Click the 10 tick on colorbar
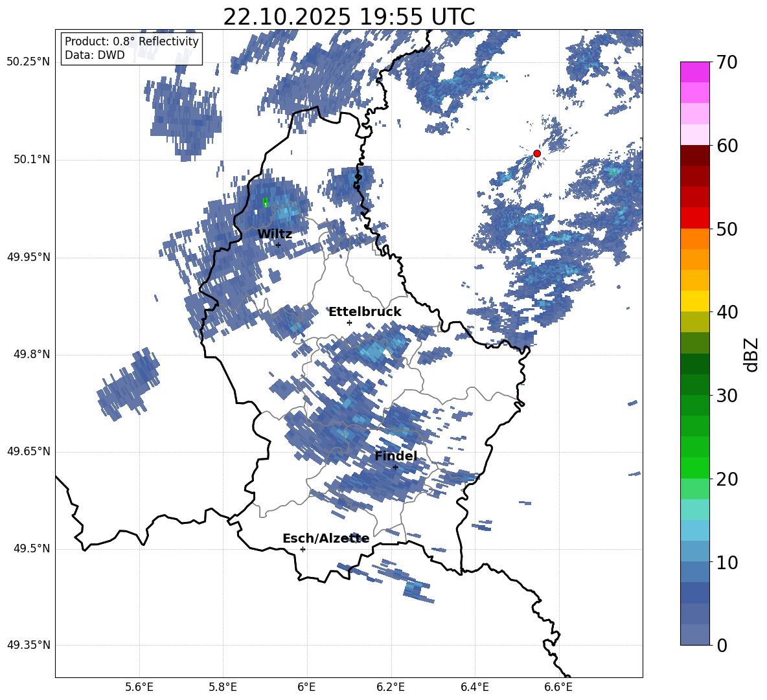 (727, 562)
